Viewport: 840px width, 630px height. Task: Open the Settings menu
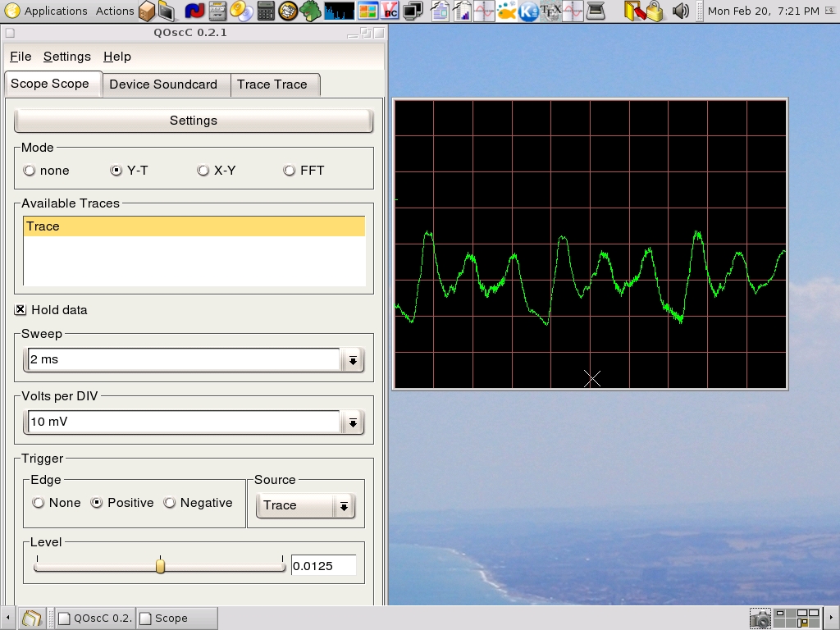67,57
